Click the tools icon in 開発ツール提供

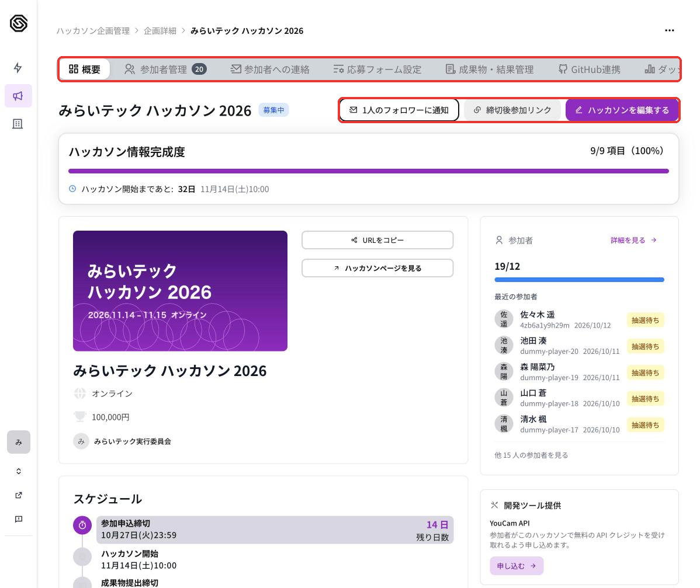point(494,505)
